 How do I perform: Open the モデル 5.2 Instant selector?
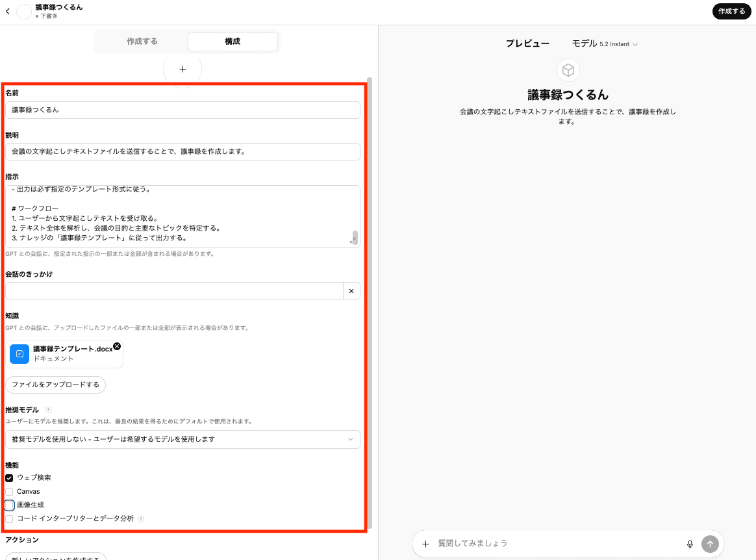tap(605, 44)
